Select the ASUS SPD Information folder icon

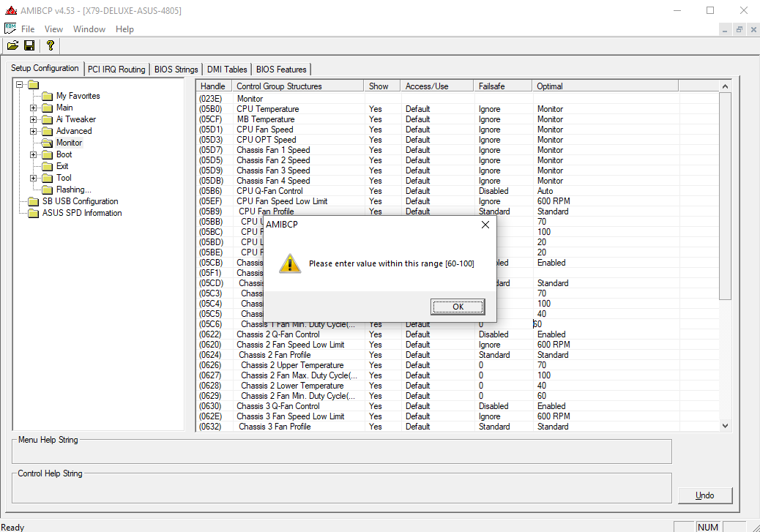(33, 213)
